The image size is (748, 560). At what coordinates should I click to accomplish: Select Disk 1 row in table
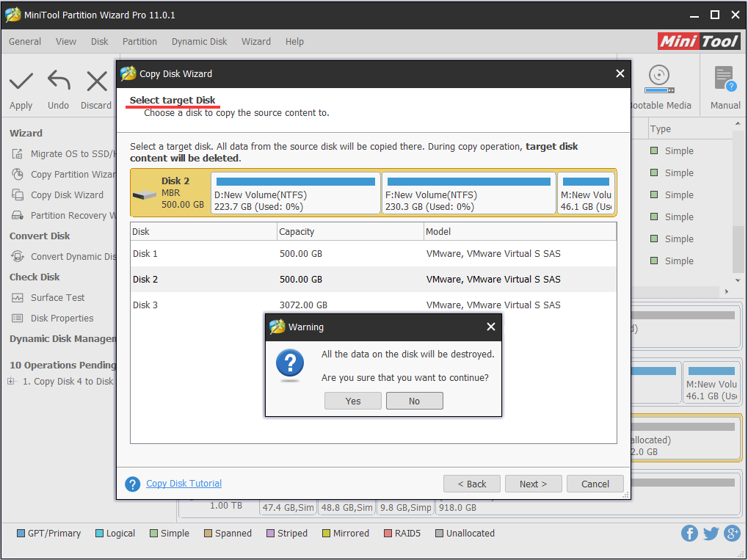(x=374, y=253)
